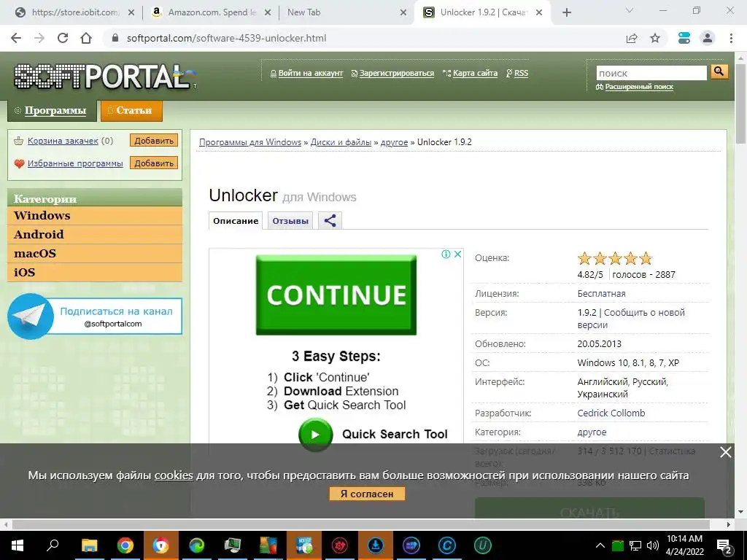Open Корзина закачек link

pos(63,141)
